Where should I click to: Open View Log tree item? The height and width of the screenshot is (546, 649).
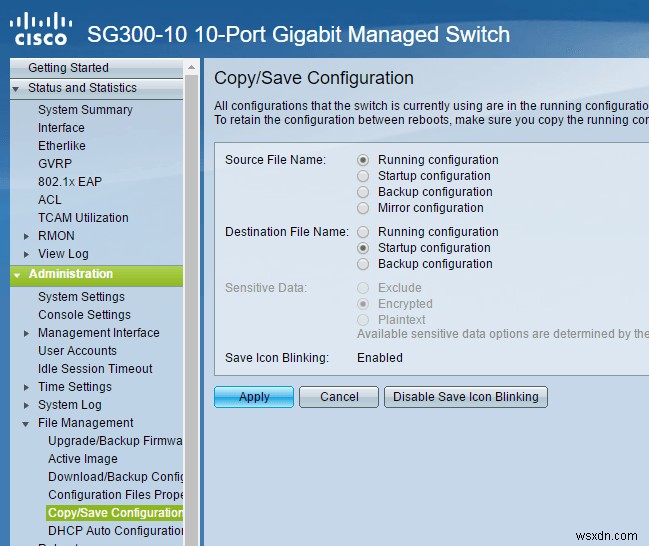(63, 254)
